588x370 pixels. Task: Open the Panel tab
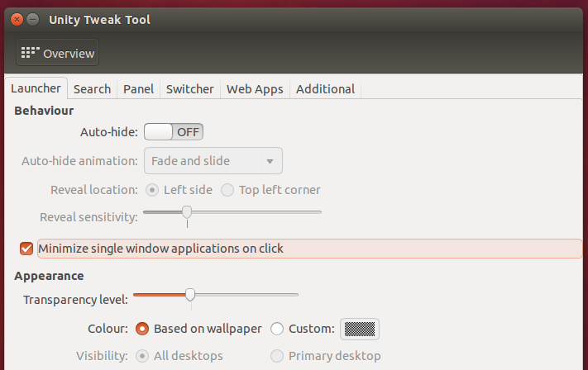138,89
